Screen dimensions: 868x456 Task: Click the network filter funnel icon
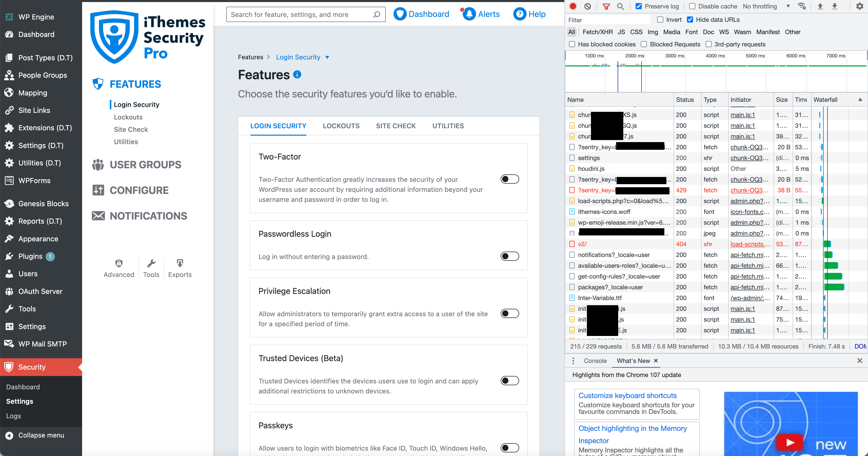pyautogui.click(x=606, y=6)
